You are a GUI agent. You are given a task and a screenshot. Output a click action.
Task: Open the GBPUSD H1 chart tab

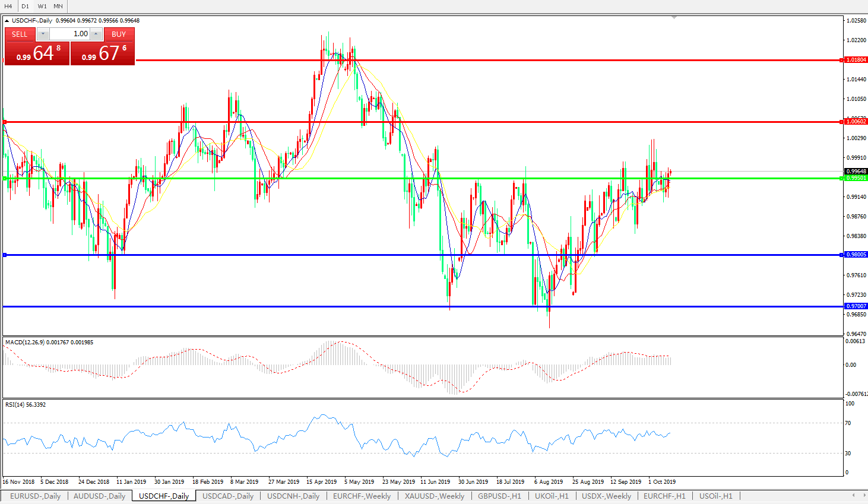[499, 496]
